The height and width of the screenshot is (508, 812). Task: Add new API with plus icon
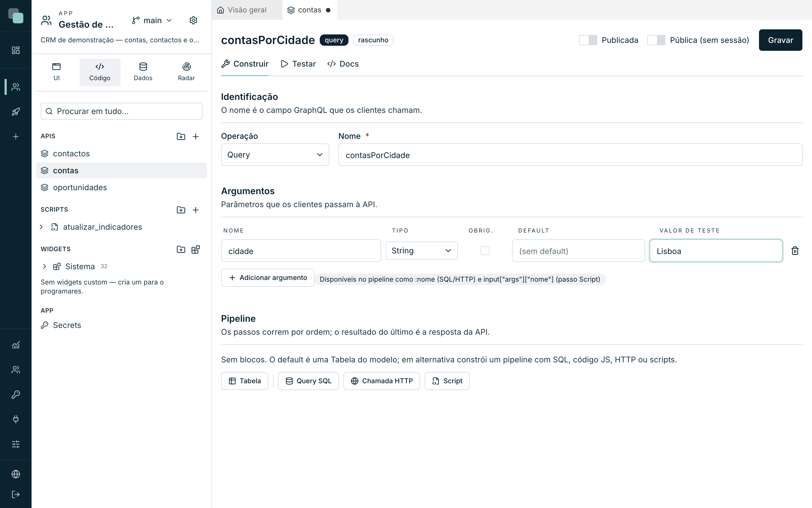coord(196,136)
